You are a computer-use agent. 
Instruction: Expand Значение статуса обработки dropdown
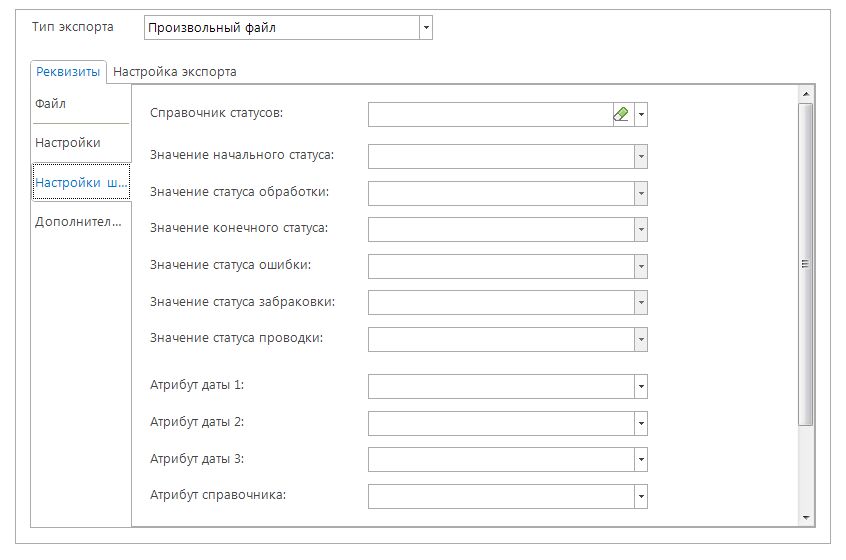641,193
